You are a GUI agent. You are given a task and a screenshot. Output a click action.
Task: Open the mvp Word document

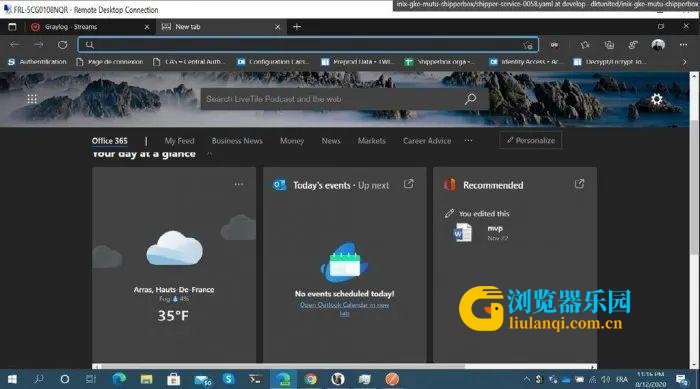coord(481,233)
